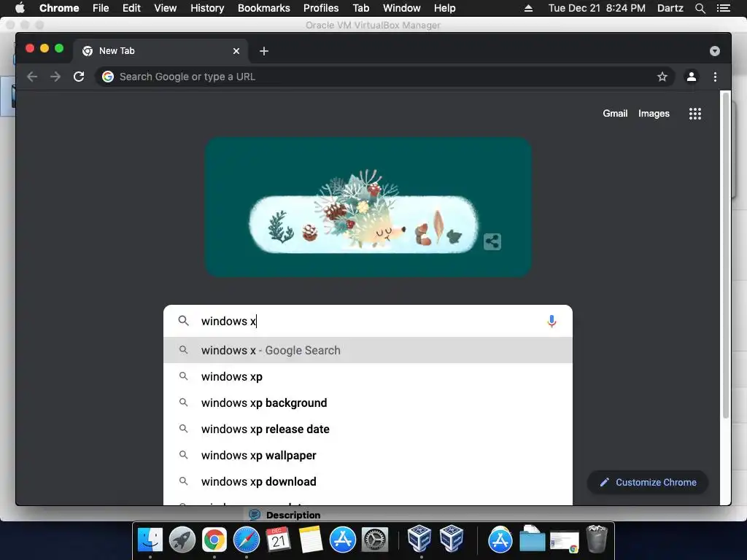Open a new tab with the plus button
This screenshot has width=747, height=560.
pos(264,51)
